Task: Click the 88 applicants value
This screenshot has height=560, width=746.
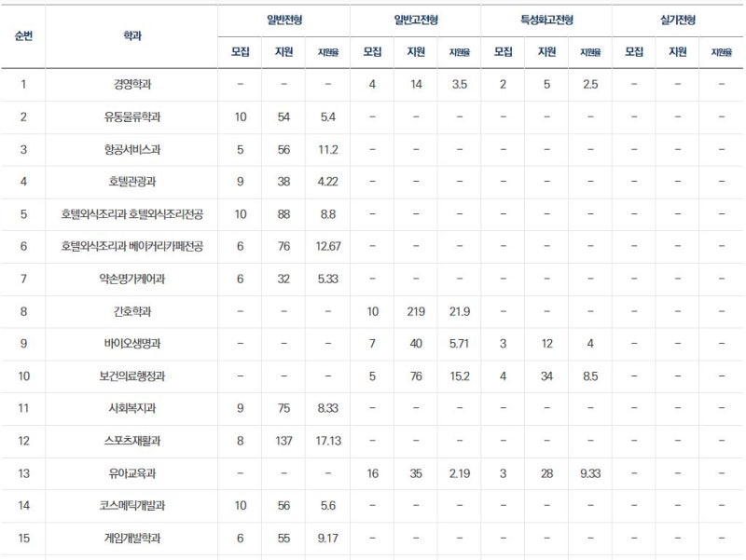Action: (x=283, y=214)
